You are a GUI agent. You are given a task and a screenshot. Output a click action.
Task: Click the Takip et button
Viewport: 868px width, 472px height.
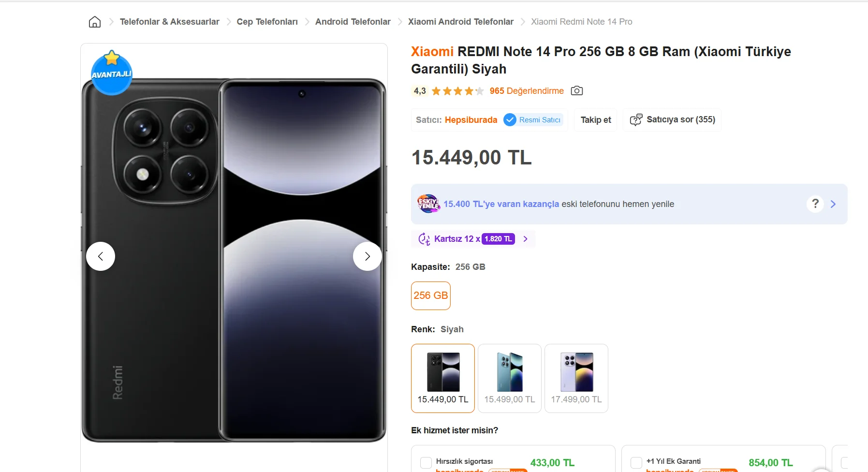[596, 120]
